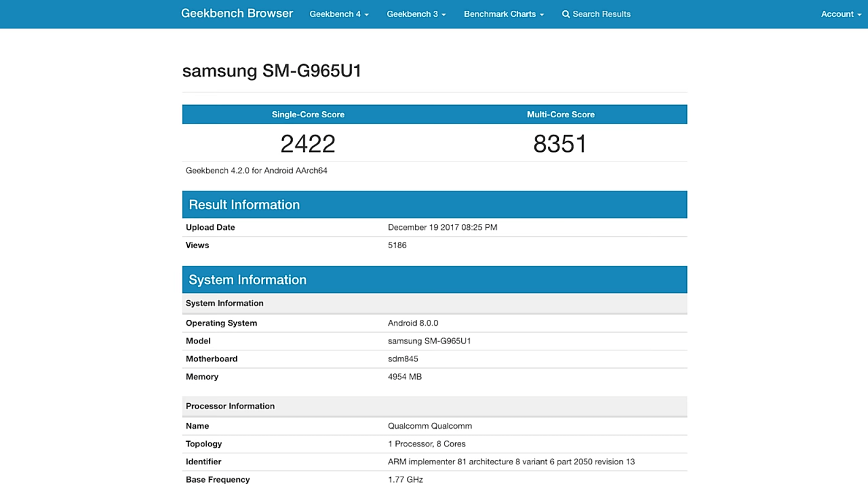Click the Multi-Core Score header
Viewport: 868px width, 488px height.
pyautogui.click(x=560, y=114)
